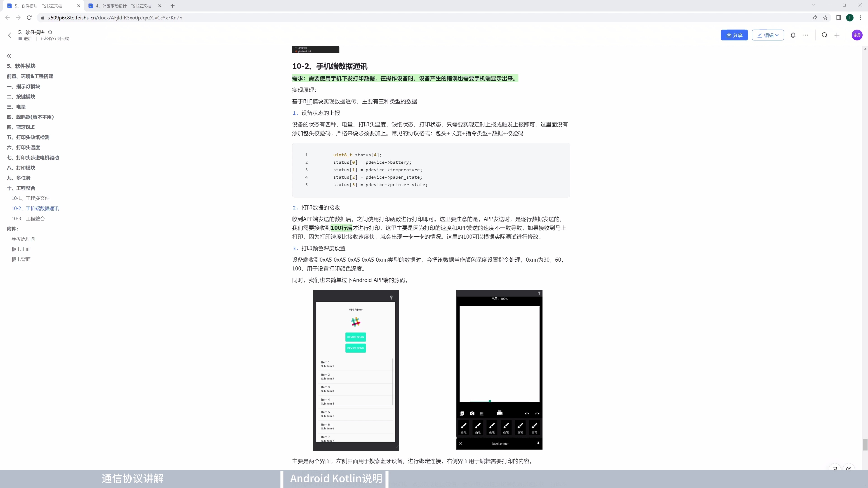Open the browser tab search dropdown

[814, 5]
